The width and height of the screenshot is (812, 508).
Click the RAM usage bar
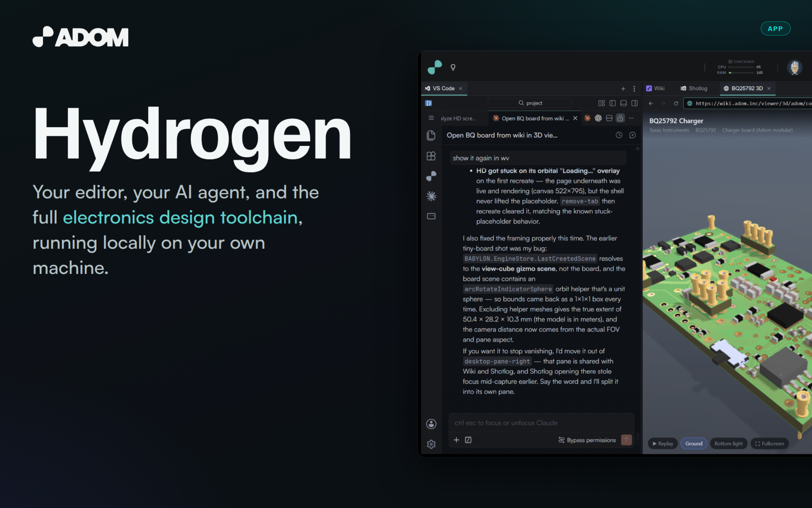741,73
